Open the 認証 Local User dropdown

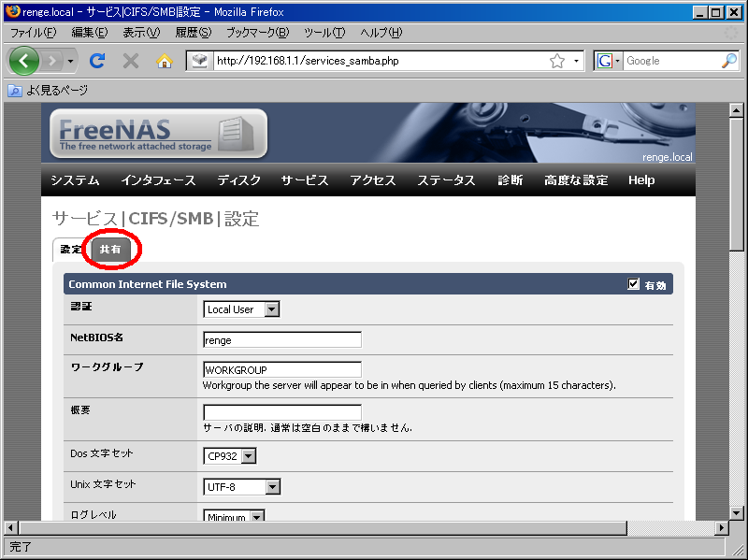(241, 309)
